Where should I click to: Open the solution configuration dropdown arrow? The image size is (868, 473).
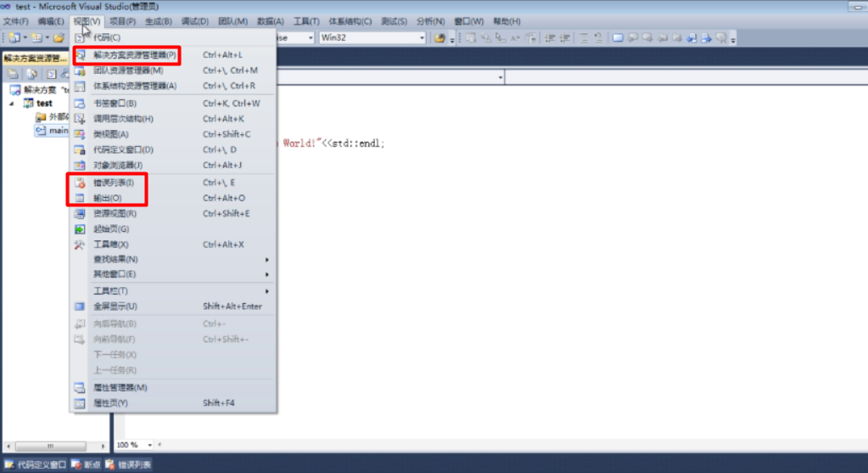(x=311, y=37)
